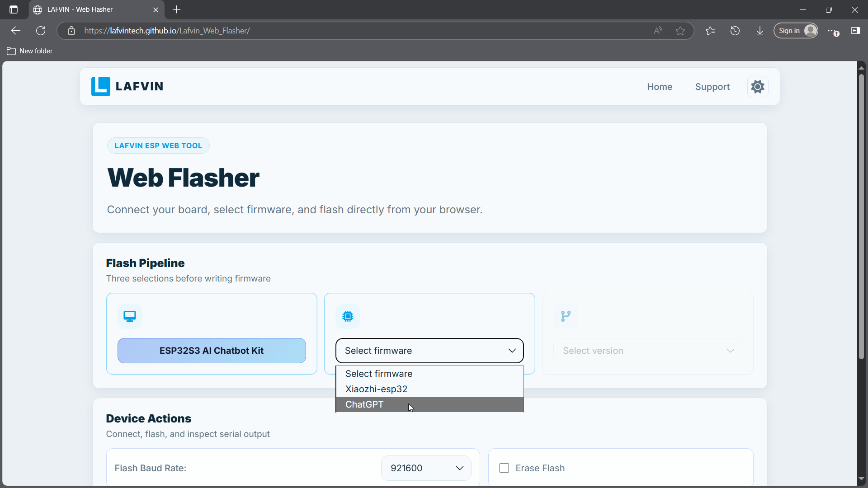Screen dimensions: 868x488
Task: Open the Favorites list
Action: (x=710, y=31)
